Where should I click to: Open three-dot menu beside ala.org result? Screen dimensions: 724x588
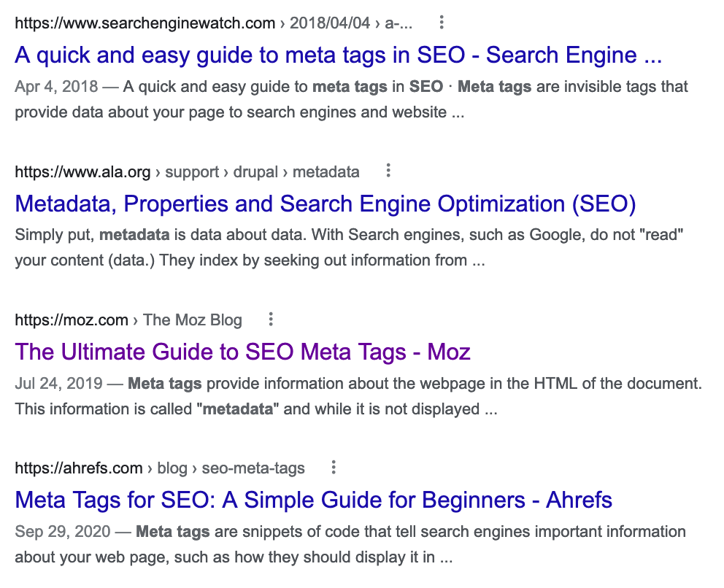point(388,171)
